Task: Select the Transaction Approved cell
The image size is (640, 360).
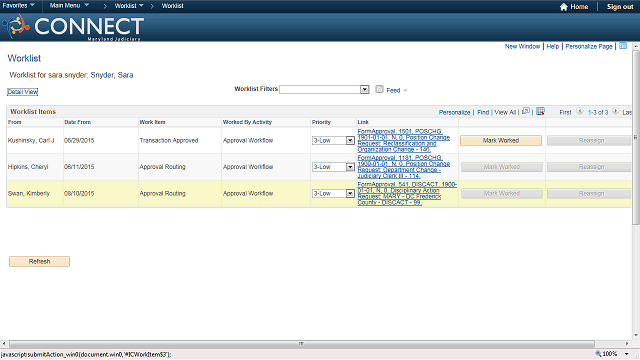Action: click(x=169, y=140)
